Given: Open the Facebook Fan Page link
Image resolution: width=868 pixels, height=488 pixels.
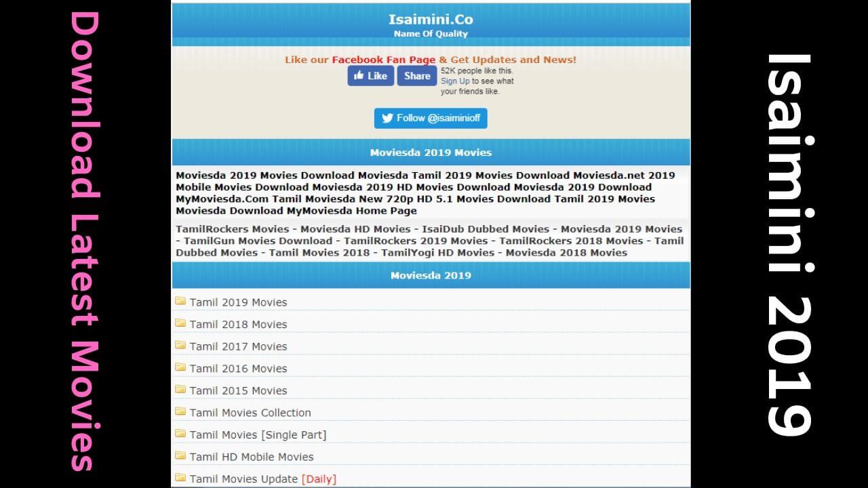Looking at the screenshot, I should [384, 60].
